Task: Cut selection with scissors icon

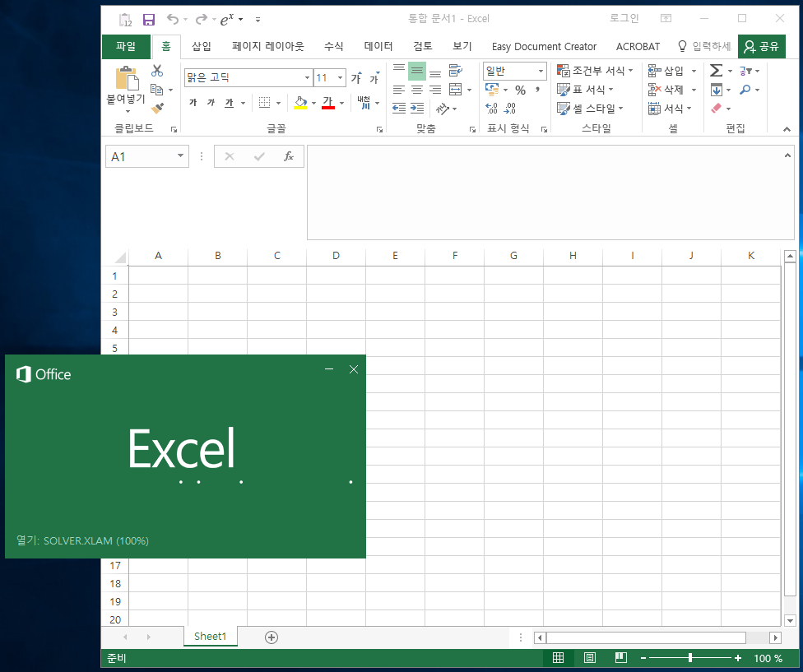Action: 157,71
